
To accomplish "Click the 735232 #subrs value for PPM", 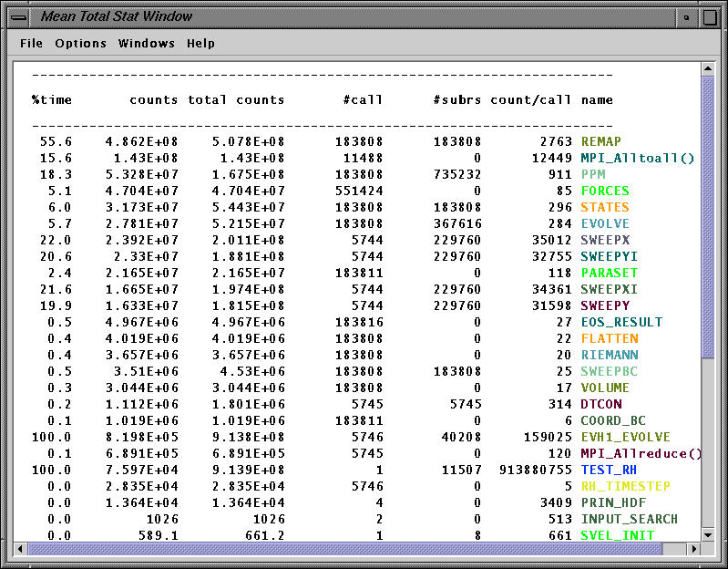I will (457, 174).
